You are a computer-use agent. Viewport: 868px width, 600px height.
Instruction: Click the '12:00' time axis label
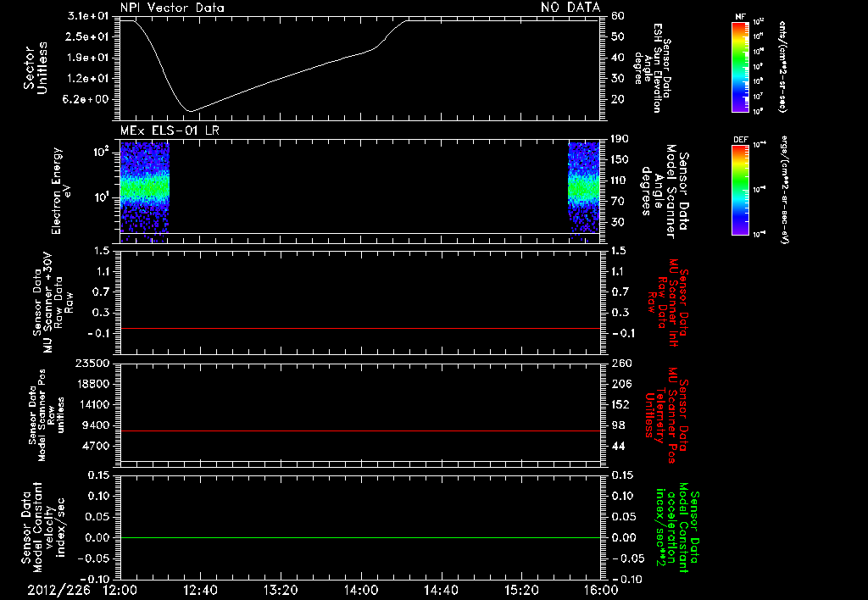click(120, 590)
